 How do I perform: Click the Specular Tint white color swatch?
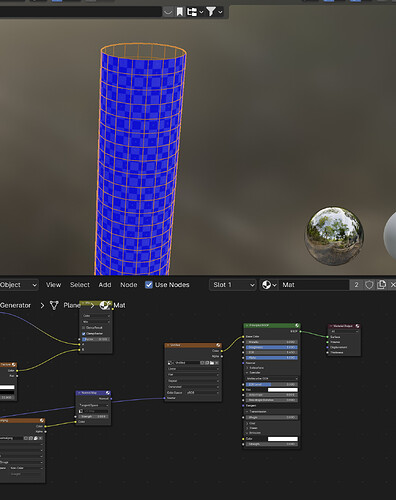[x=283, y=390]
